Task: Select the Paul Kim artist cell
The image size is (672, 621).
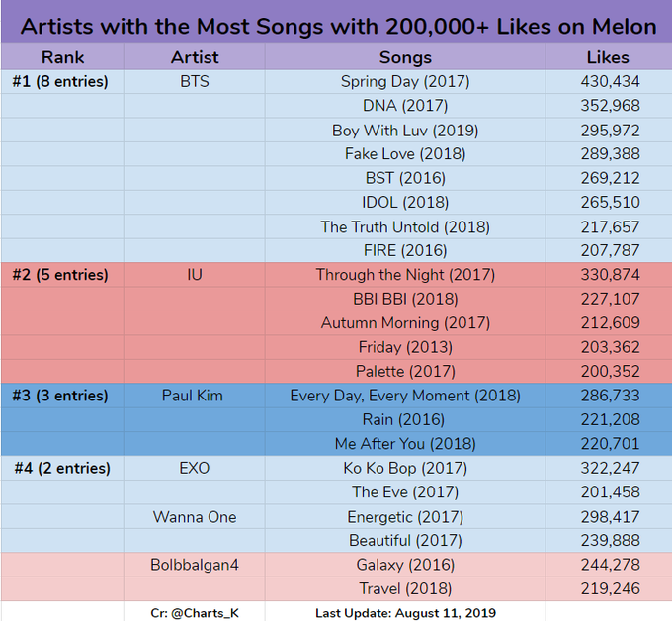Action: 193,396
